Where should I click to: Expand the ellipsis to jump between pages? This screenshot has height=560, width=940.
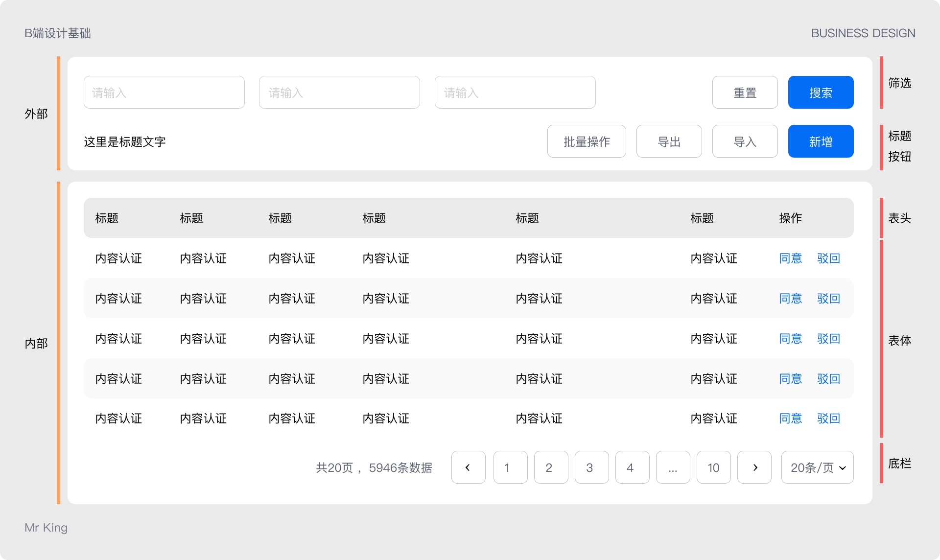coord(673,467)
